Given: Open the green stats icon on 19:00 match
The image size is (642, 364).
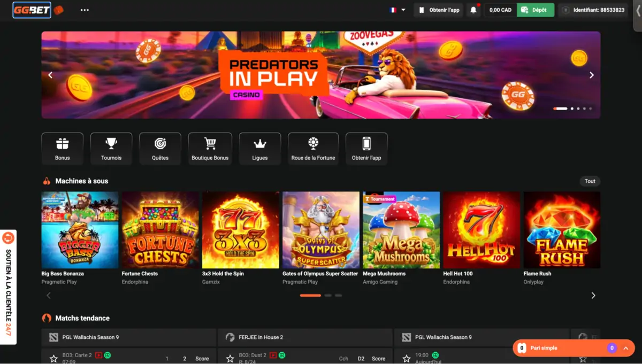Looking at the screenshot, I should tap(435, 355).
